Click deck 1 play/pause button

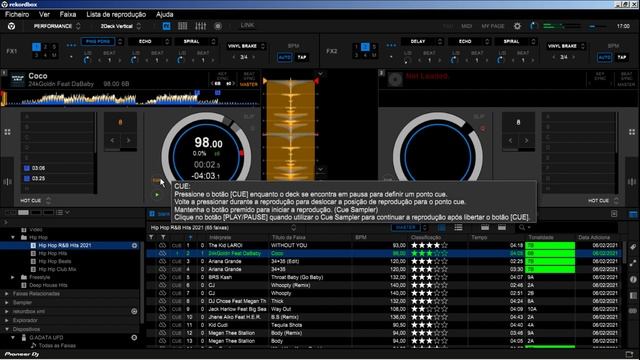pyautogui.click(x=157, y=195)
